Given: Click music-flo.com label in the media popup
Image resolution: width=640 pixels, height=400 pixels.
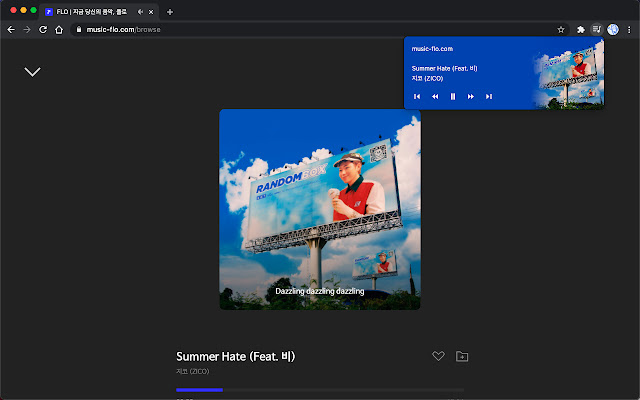Looking at the screenshot, I should pos(432,49).
